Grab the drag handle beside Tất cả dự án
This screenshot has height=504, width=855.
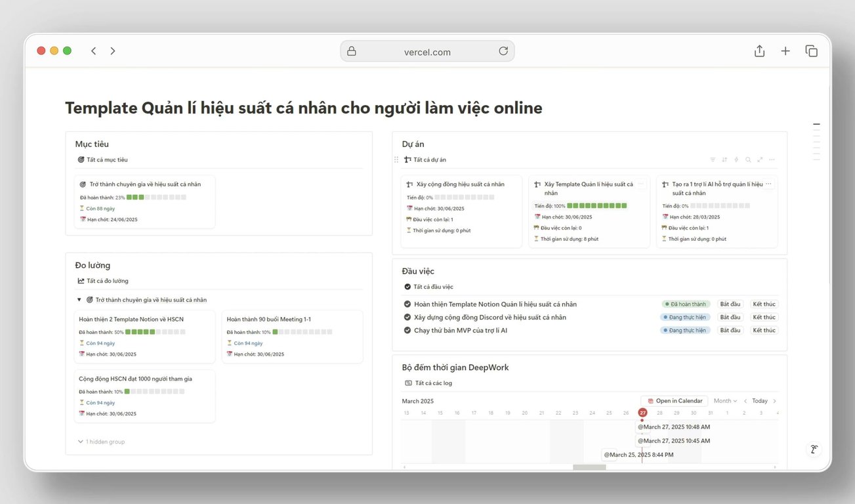[x=396, y=159]
